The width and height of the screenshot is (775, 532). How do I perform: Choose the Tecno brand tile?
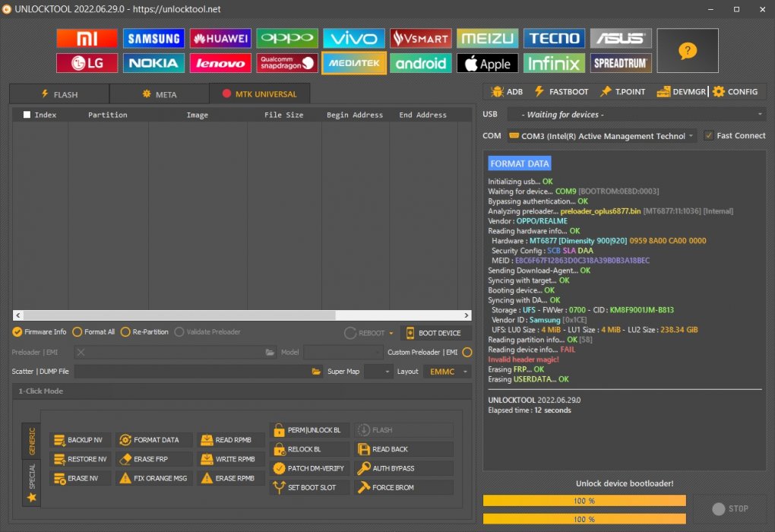554,38
